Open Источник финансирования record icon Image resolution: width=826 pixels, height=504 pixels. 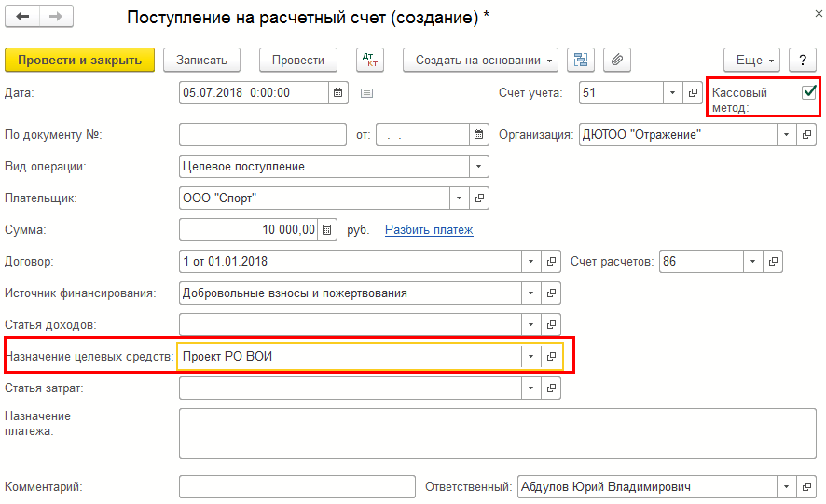pos(551,293)
